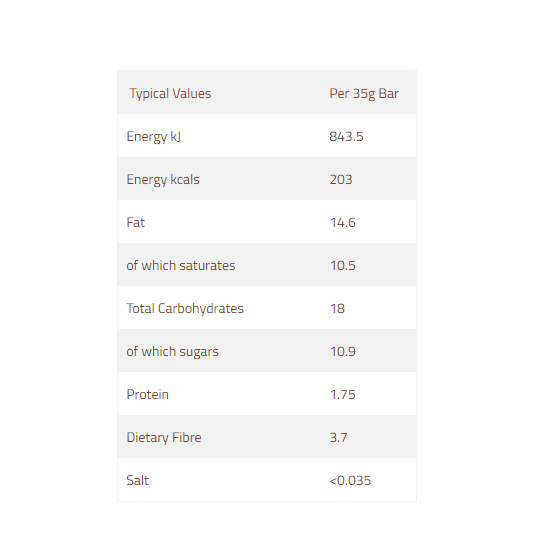The height and width of the screenshot is (560, 560).
Task: Click the Fat row label
Action: click(x=135, y=222)
